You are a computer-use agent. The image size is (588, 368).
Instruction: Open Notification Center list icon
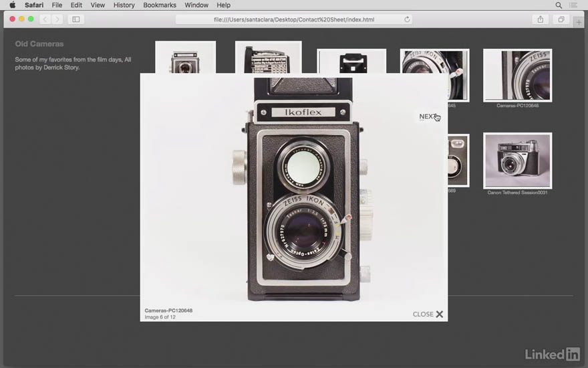click(x=573, y=5)
